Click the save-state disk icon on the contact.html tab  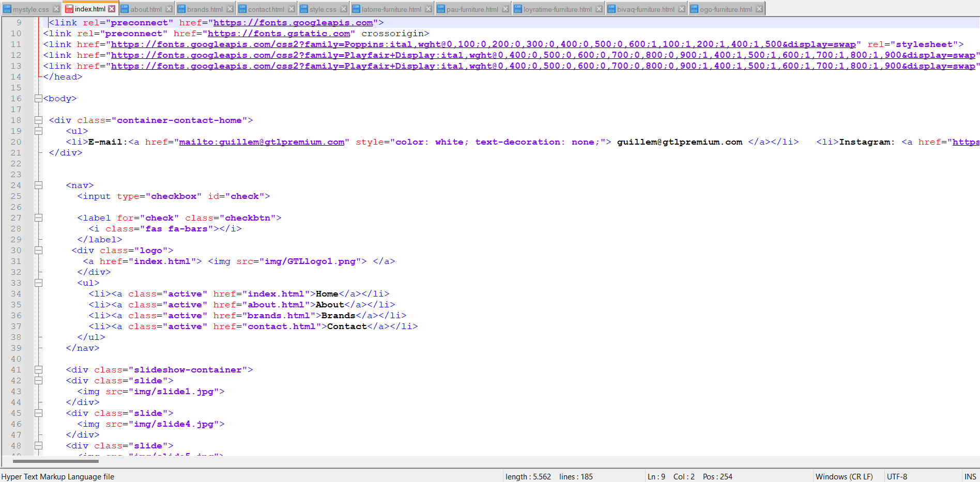242,9
